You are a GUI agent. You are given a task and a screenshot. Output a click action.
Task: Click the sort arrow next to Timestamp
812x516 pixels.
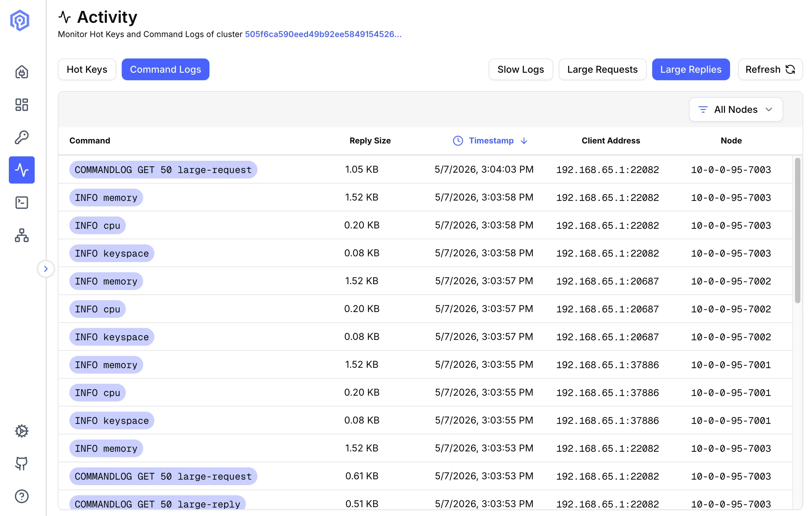[524, 141]
